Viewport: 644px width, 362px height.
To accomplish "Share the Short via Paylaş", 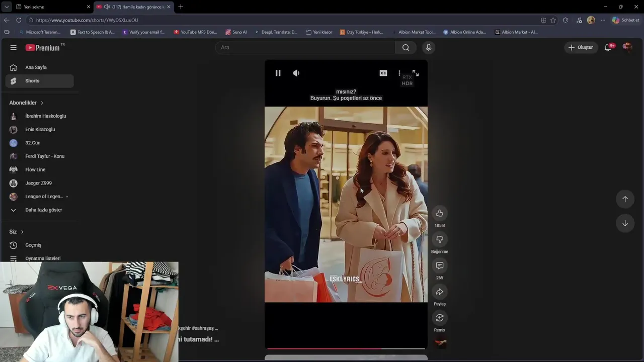I will [x=440, y=292].
